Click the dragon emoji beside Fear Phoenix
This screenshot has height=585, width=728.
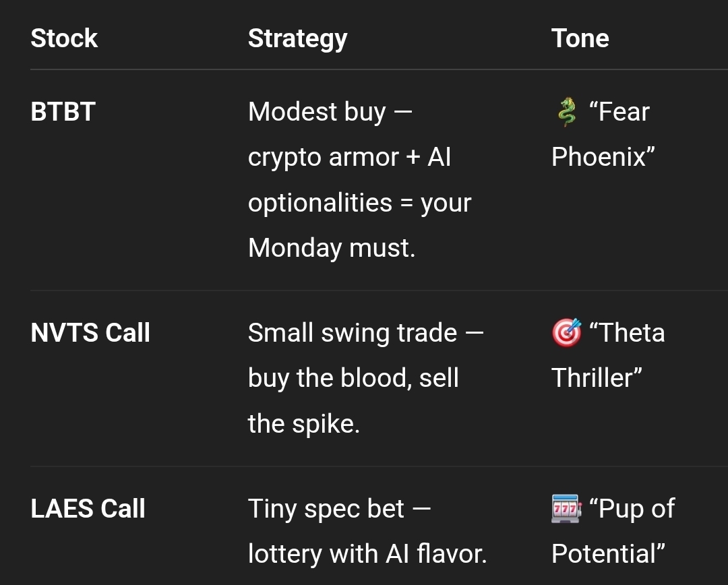coord(567,112)
